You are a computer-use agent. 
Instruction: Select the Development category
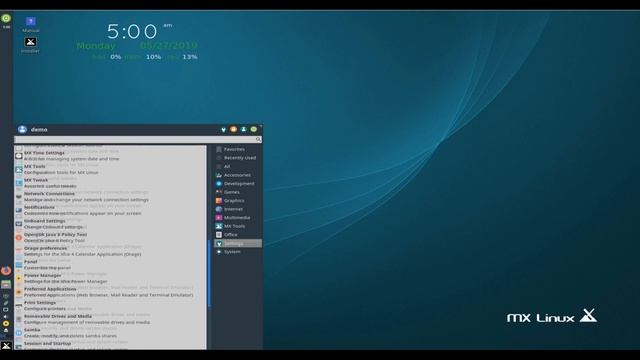coord(238,184)
